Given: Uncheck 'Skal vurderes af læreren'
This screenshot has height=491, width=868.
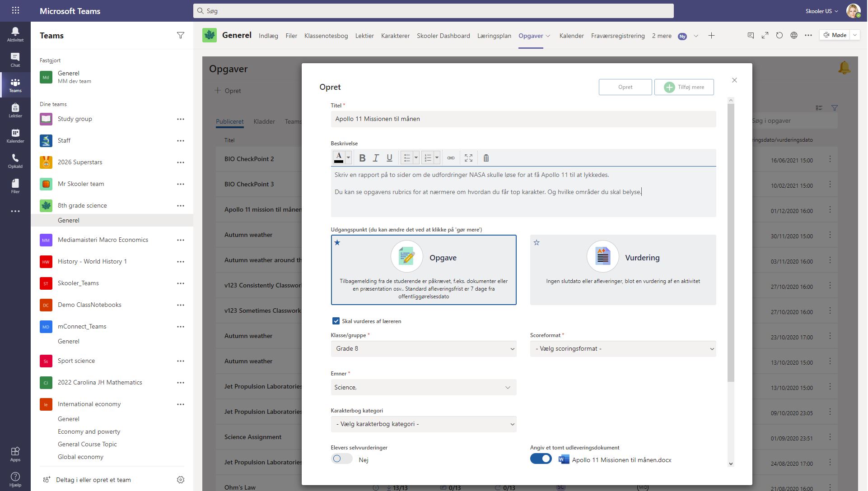Looking at the screenshot, I should [x=336, y=321].
